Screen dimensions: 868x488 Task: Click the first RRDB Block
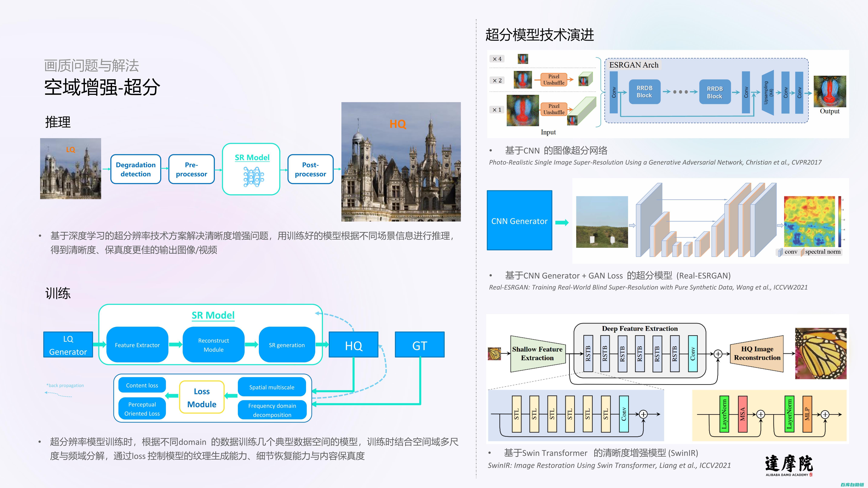tap(644, 92)
